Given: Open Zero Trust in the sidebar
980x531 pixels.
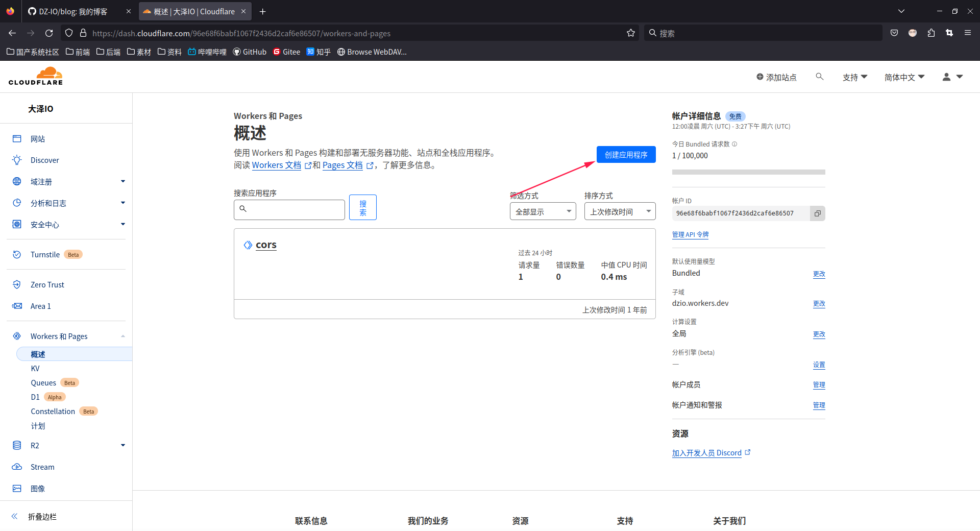Looking at the screenshot, I should point(47,284).
